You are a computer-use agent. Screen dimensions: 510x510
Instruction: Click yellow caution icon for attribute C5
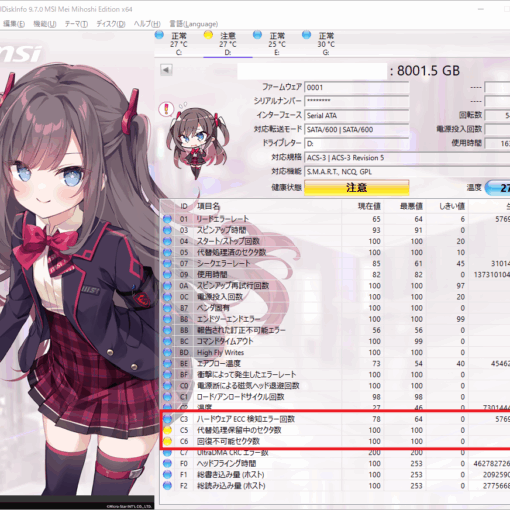click(x=167, y=430)
